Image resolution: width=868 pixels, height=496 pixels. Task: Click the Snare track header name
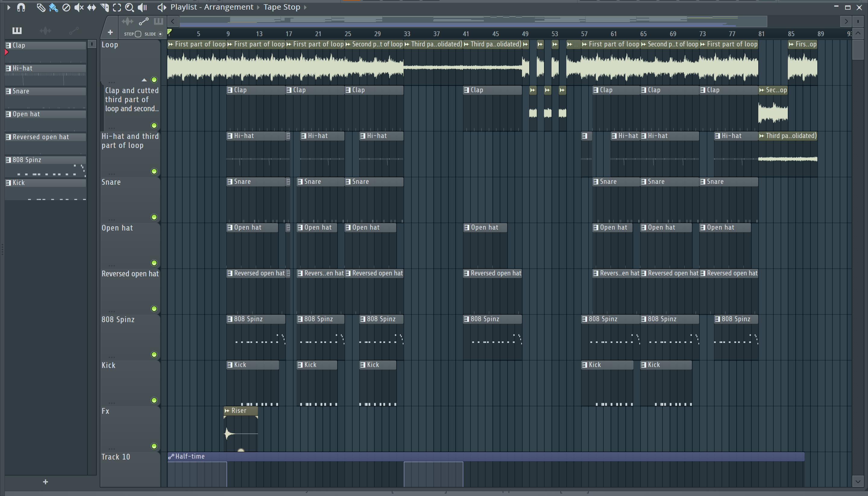(111, 182)
